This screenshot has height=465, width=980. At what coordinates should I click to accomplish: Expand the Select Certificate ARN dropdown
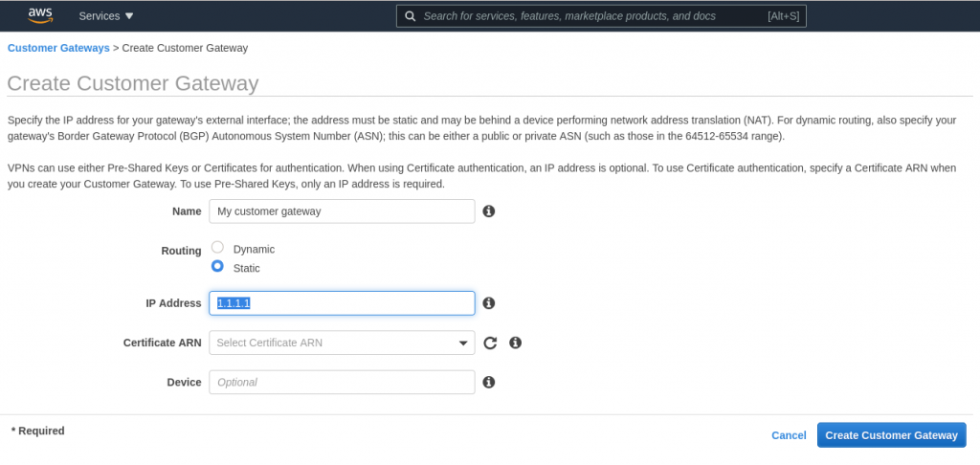click(x=342, y=343)
